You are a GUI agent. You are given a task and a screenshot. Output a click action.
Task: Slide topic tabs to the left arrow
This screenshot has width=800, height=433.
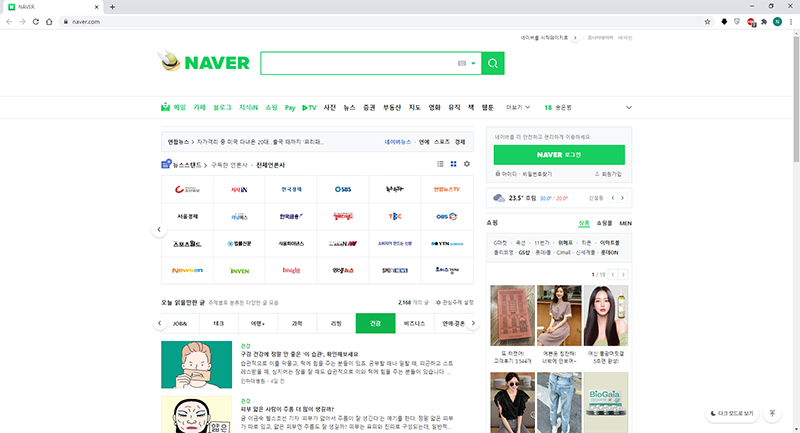coord(160,323)
